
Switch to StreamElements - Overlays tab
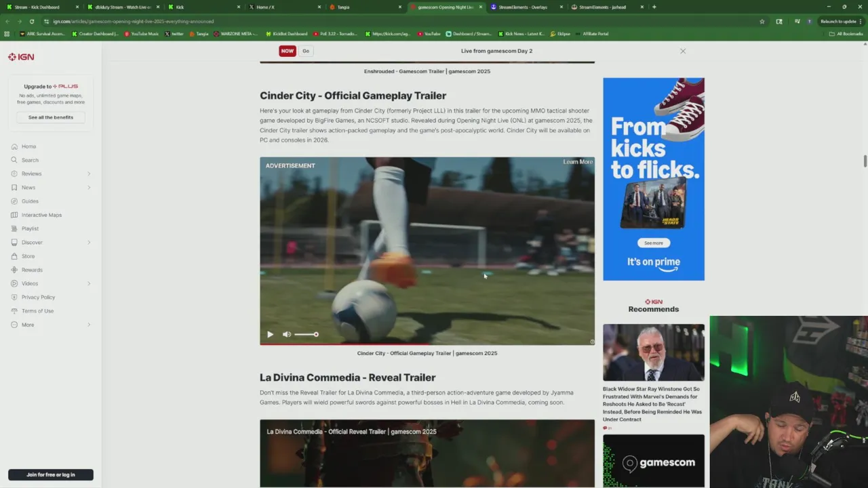(527, 7)
